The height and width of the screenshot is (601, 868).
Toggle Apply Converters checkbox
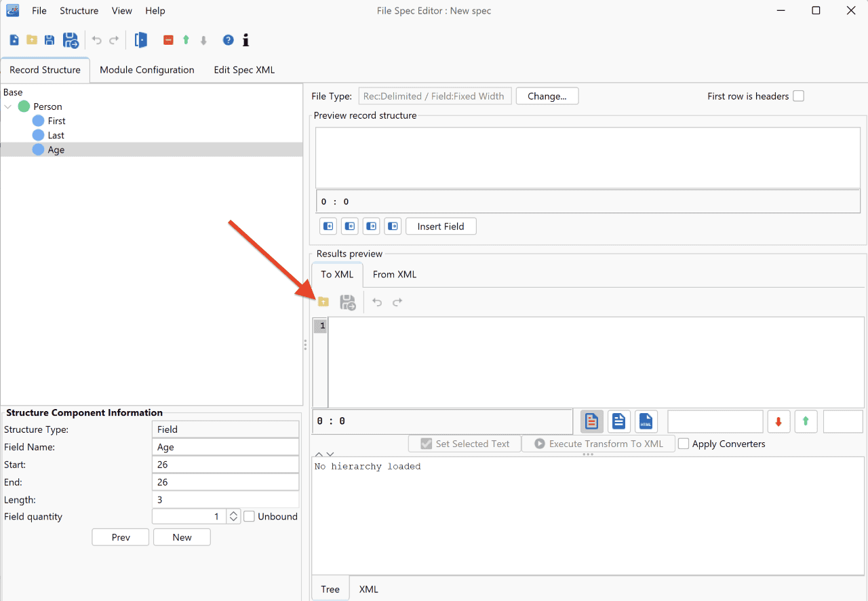tap(684, 444)
